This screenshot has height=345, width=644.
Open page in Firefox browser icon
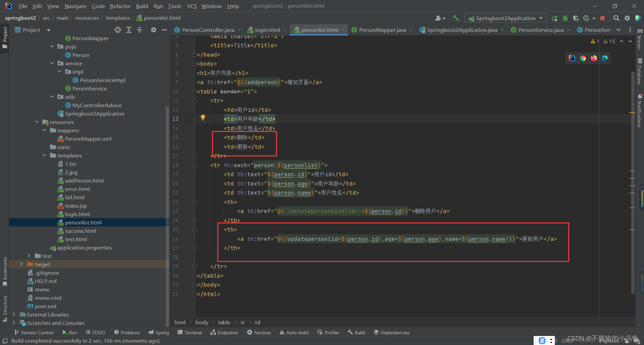(x=594, y=58)
